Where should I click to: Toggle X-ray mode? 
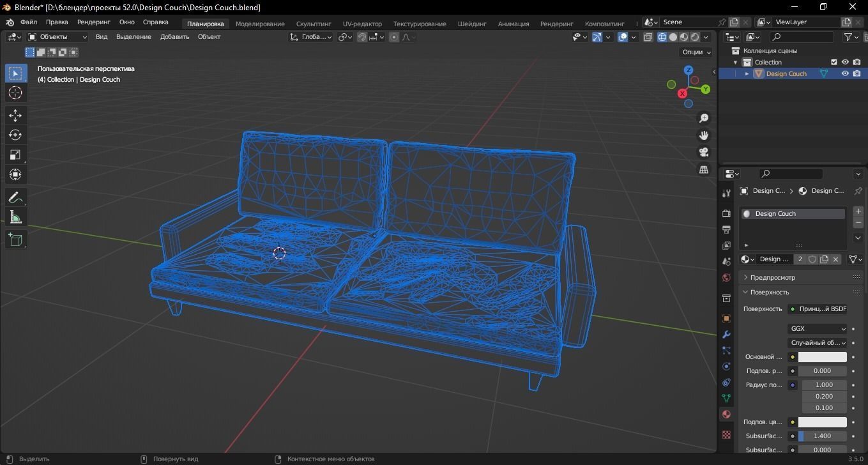click(x=648, y=37)
